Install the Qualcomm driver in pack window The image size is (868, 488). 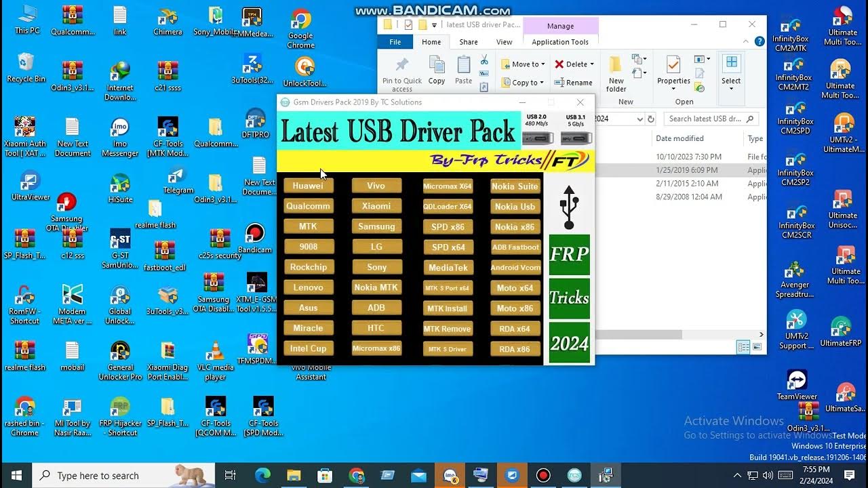308,206
